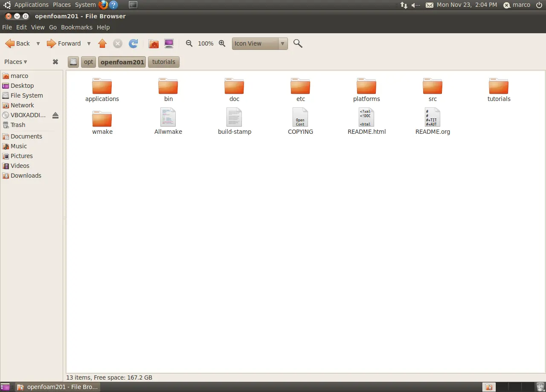Expand the Forward history dropdown arrow
This screenshot has width=546, height=392.
[x=89, y=43]
